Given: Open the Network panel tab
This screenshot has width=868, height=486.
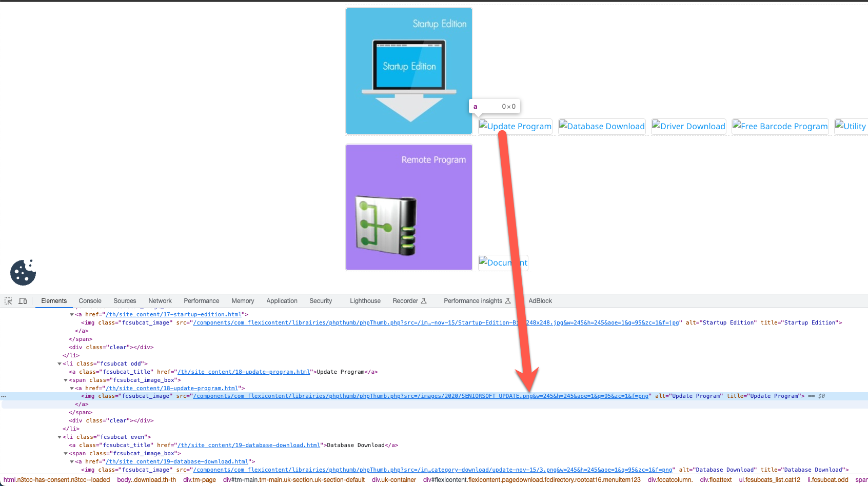Looking at the screenshot, I should 160,301.
